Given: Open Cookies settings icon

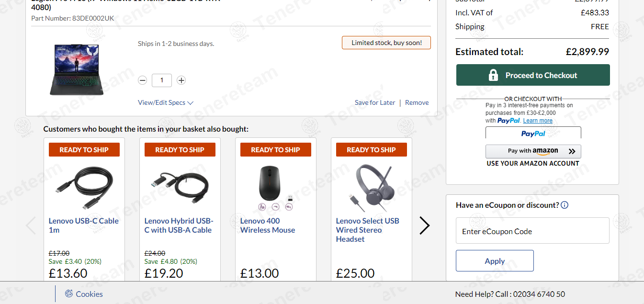Looking at the screenshot, I should (69, 293).
